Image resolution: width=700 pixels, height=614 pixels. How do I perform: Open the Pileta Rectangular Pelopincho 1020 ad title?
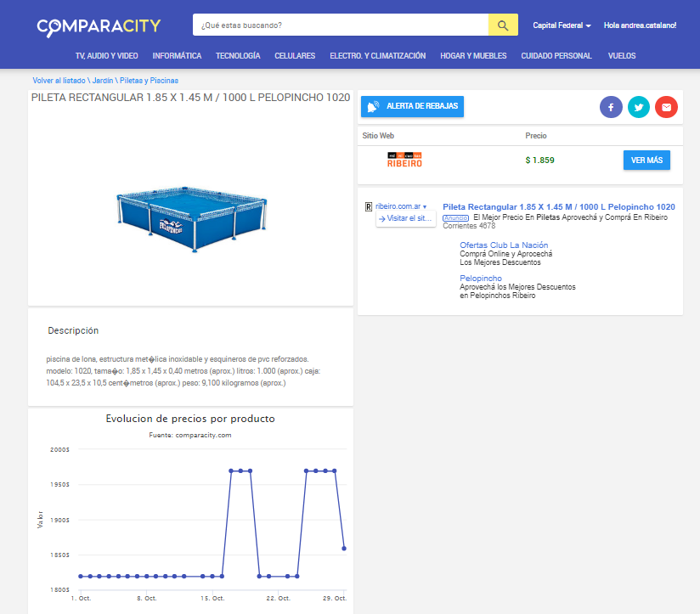coord(558,207)
